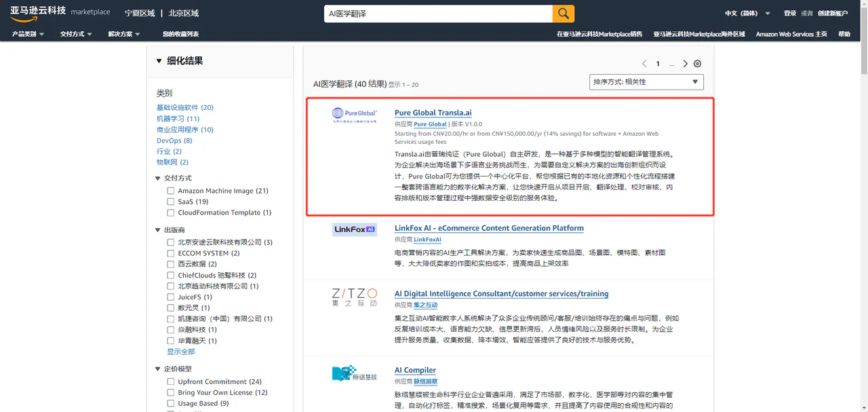Image resolution: width=868 pixels, height=412 pixels.
Task: Open vendor link 集之互动
Action: [x=425, y=305]
